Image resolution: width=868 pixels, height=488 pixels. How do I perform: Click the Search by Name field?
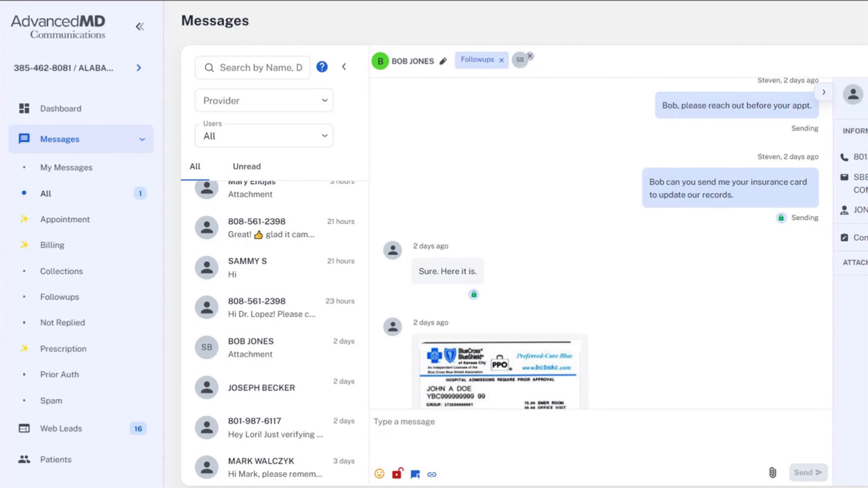point(253,67)
